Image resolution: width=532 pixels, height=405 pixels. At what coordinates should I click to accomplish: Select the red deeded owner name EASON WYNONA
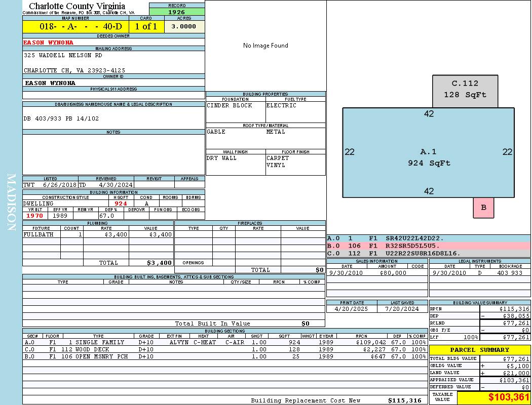[x=49, y=43]
